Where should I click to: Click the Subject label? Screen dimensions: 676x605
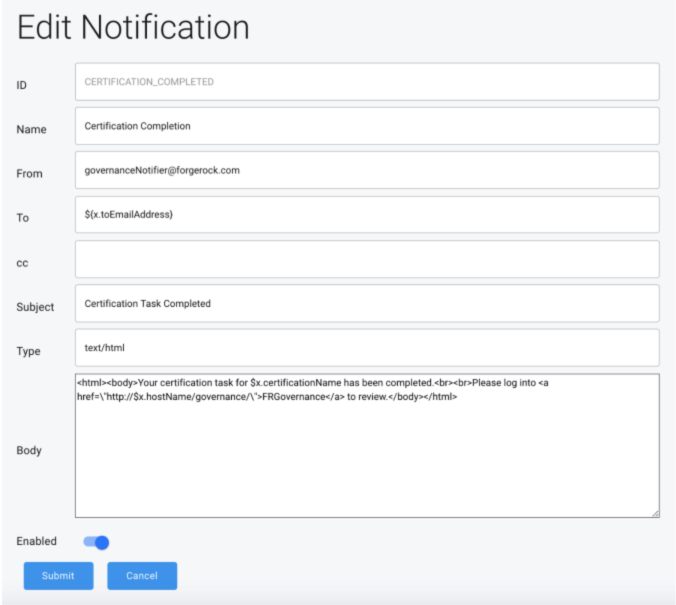[35, 307]
